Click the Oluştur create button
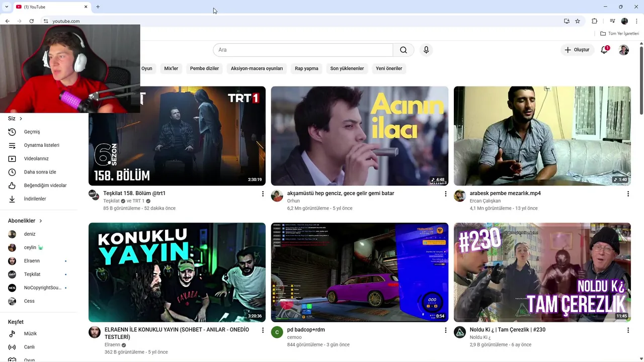644x362 pixels. [x=577, y=50]
